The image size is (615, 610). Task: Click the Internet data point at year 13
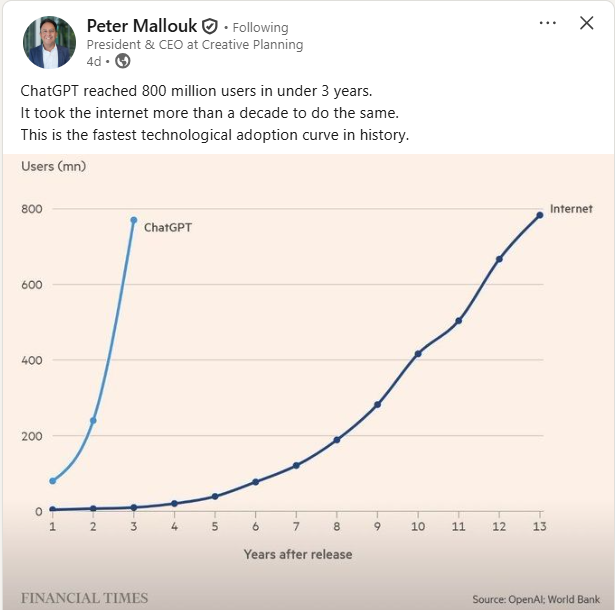point(540,215)
